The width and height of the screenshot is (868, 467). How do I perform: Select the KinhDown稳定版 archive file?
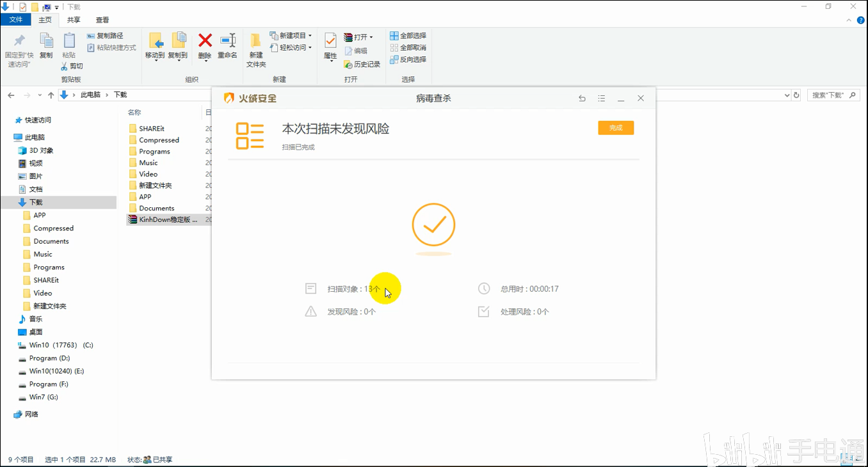tap(169, 219)
